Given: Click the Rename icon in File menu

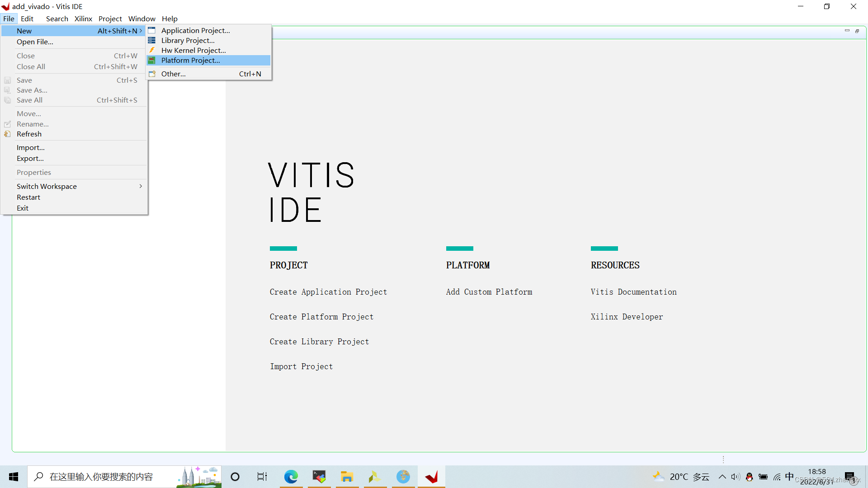Looking at the screenshot, I should [x=7, y=124].
